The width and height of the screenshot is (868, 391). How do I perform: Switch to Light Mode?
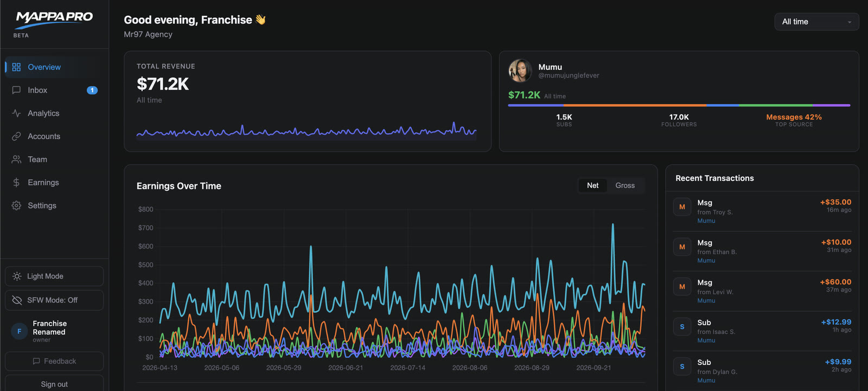click(54, 276)
